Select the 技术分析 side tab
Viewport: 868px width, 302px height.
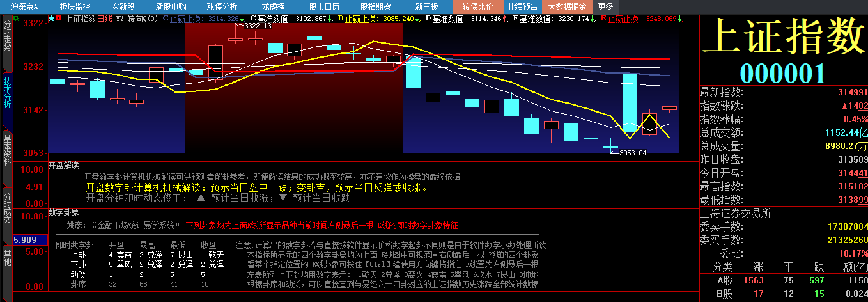pos(7,92)
